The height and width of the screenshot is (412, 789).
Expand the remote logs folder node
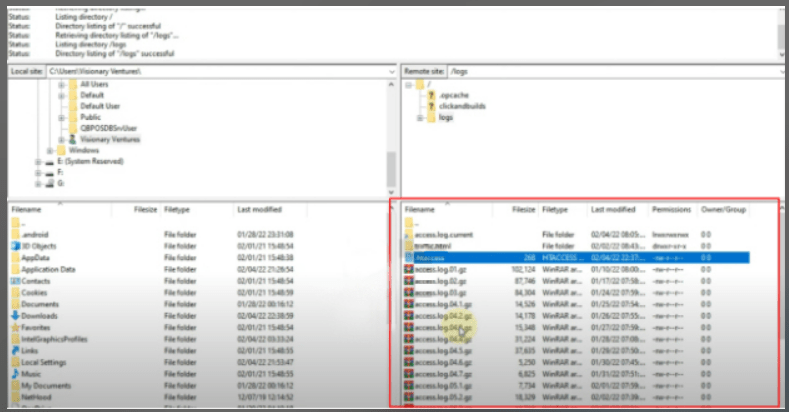pyautogui.click(x=420, y=118)
